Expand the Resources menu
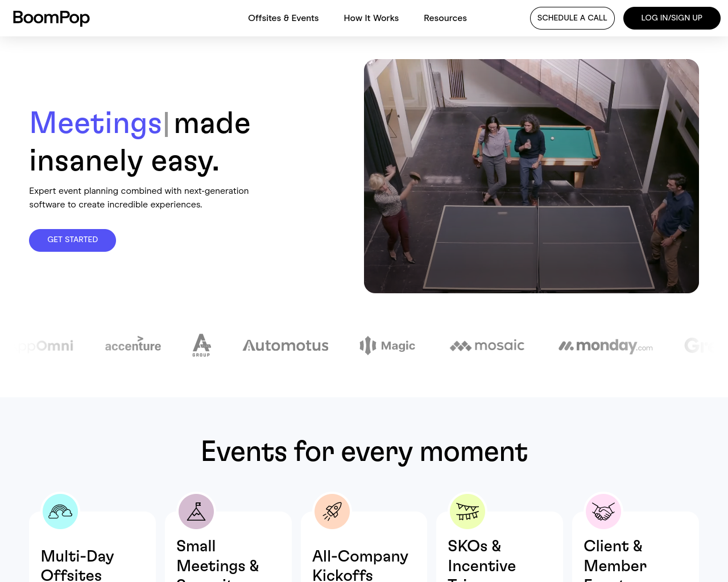Viewport: 728px width, 582px height. [445, 18]
